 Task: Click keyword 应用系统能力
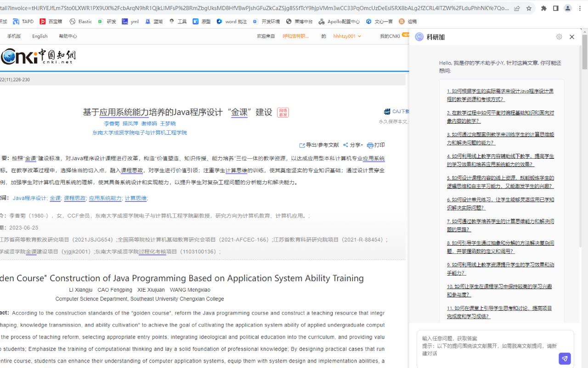click(105, 198)
